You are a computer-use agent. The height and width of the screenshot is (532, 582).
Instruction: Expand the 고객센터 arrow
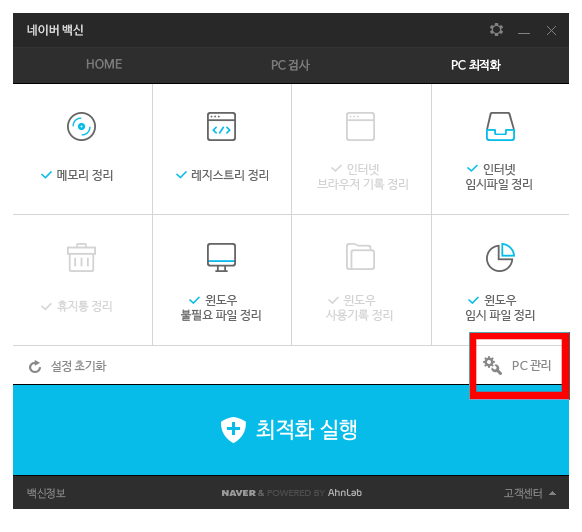coord(552,493)
